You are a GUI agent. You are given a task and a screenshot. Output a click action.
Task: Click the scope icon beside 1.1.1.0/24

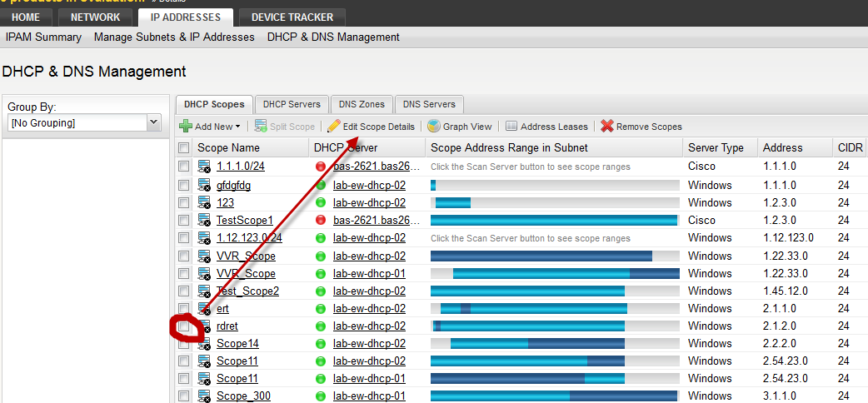[204, 166]
